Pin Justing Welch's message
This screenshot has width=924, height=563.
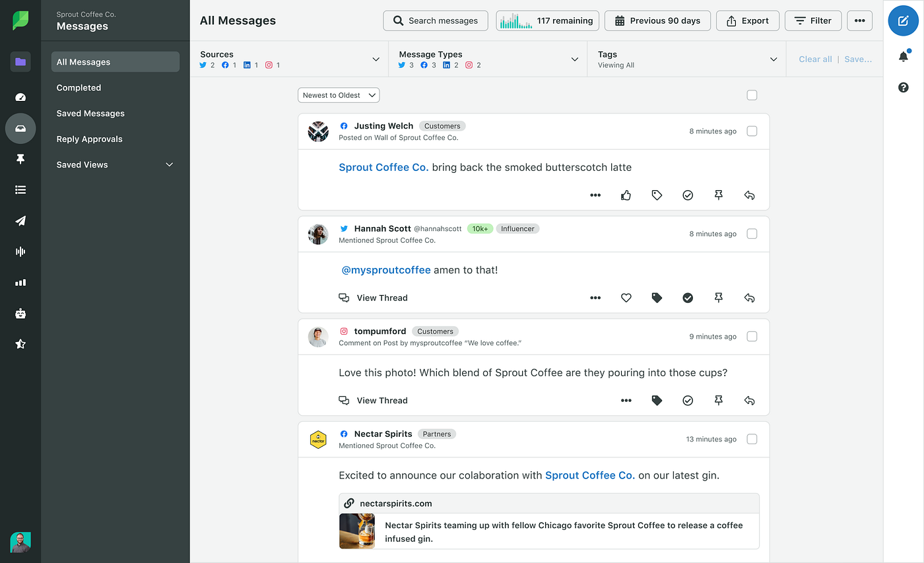[719, 195]
